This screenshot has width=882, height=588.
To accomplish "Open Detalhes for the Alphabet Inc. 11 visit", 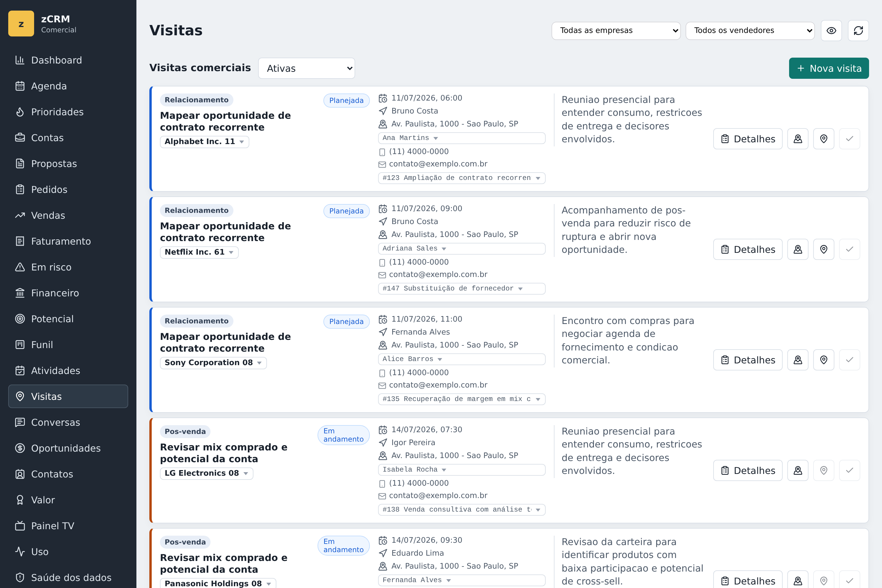I will (747, 139).
